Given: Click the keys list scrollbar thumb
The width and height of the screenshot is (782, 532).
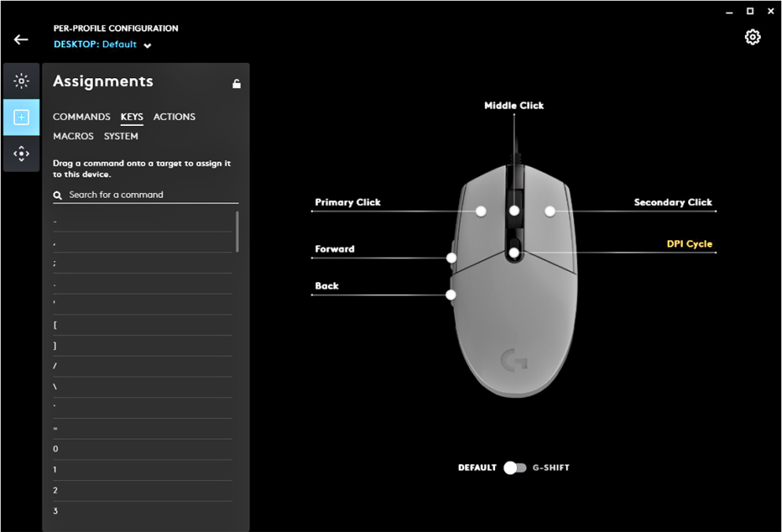Looking at the screenshot, I should click(x=237, y=232).
